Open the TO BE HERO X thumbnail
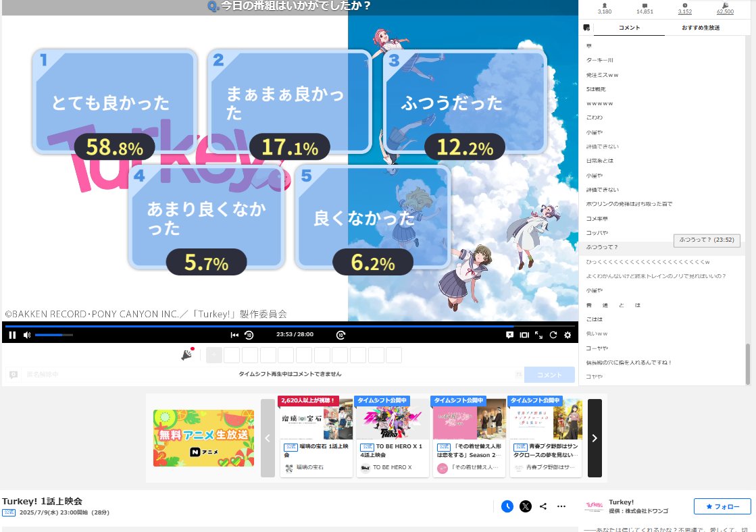This screenshot has width=756, height=532. pyautogui.click(x=393, y=418)
